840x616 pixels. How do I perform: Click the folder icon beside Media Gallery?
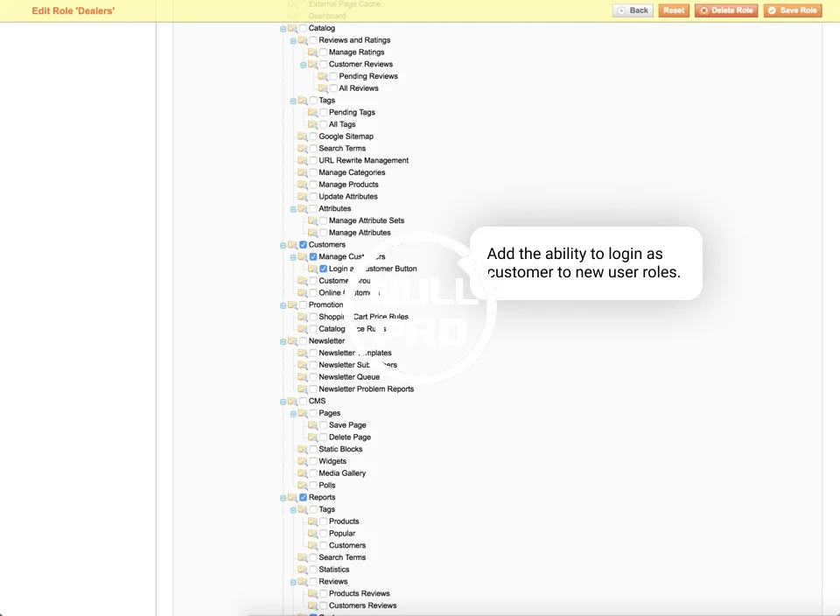pyautogui.click(x=302, y=473)
